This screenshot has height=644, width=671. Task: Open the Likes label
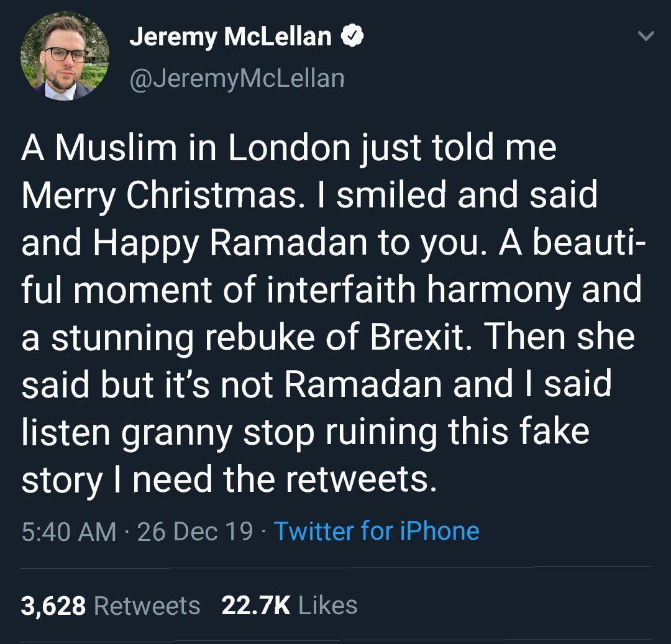coord(328,605)
